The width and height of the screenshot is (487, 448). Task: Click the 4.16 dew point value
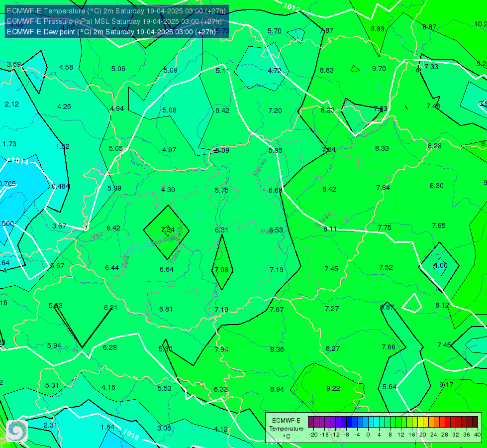pos(108,387)
